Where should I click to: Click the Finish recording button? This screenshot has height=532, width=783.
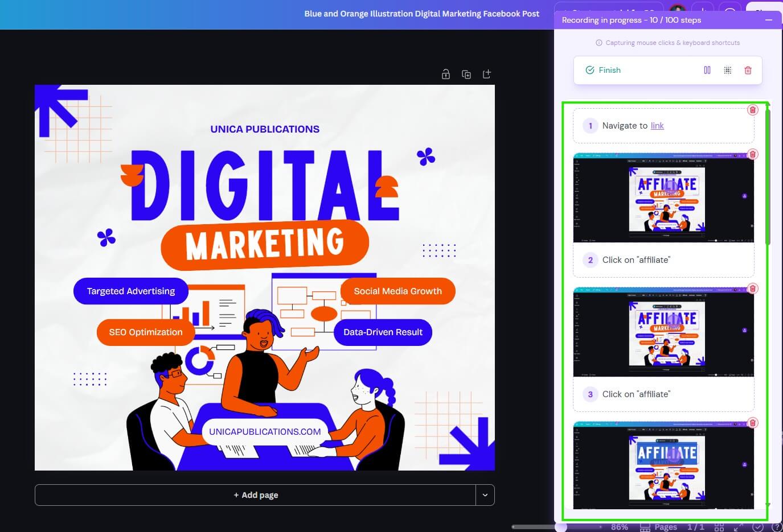coord(603,70)
